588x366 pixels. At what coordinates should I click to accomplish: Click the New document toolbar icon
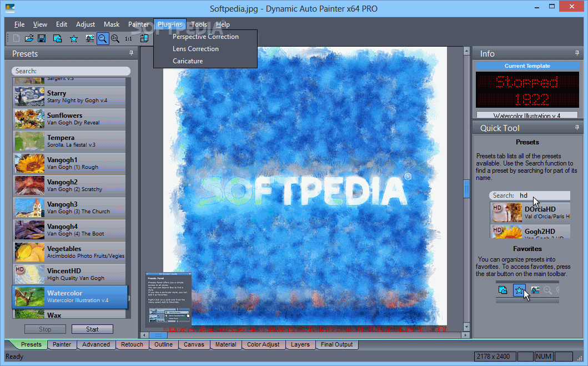tap(16, 38)
